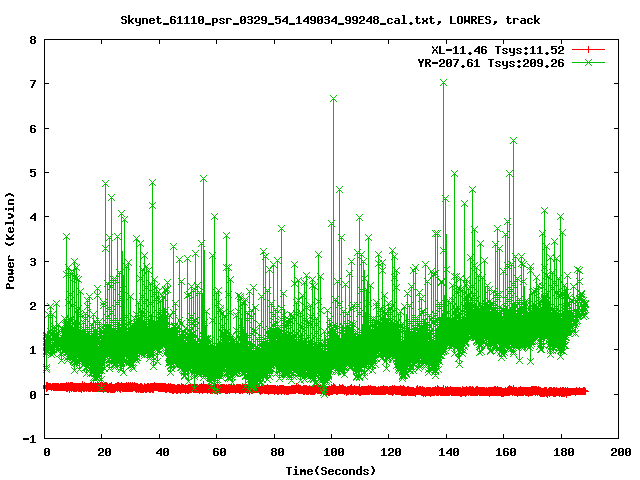Click the right end of the red XL trace
Image resolution: width=640 pixels, height=480 pixels.
(x=585, y=391)
